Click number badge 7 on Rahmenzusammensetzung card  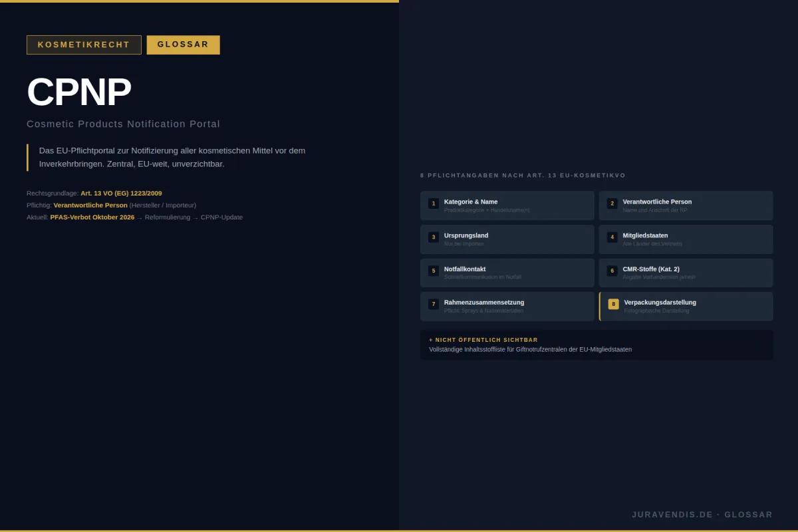434,304
